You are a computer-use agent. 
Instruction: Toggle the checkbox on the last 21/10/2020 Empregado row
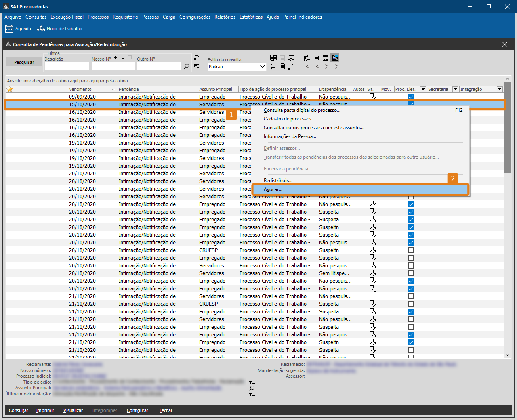(x=411, y=350)
